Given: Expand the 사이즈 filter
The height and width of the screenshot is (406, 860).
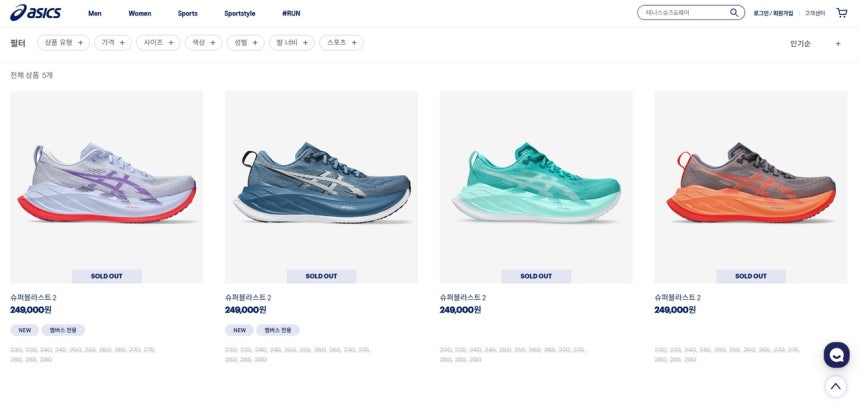Looking at the screenshot, I should 158,43.
